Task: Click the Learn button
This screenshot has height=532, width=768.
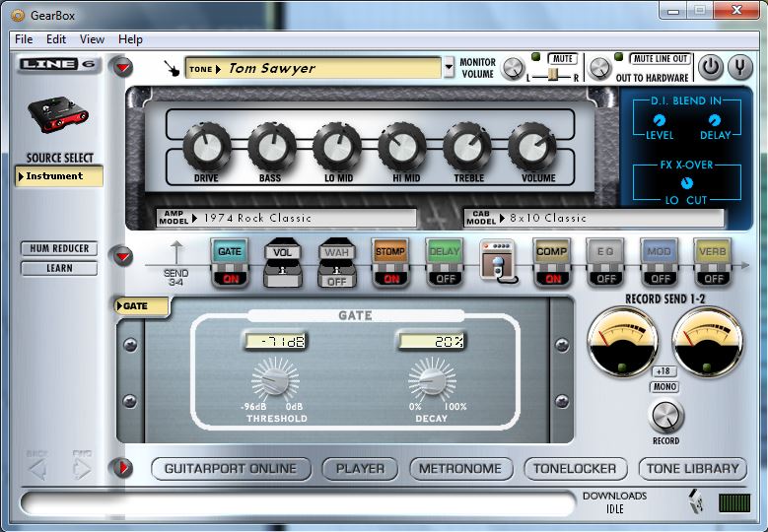Action: 59,268
